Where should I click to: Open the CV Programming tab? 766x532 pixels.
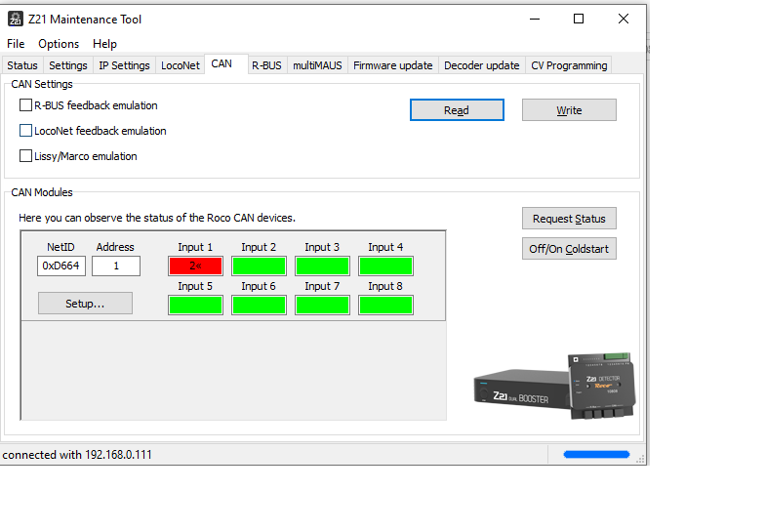click(569, 65)
